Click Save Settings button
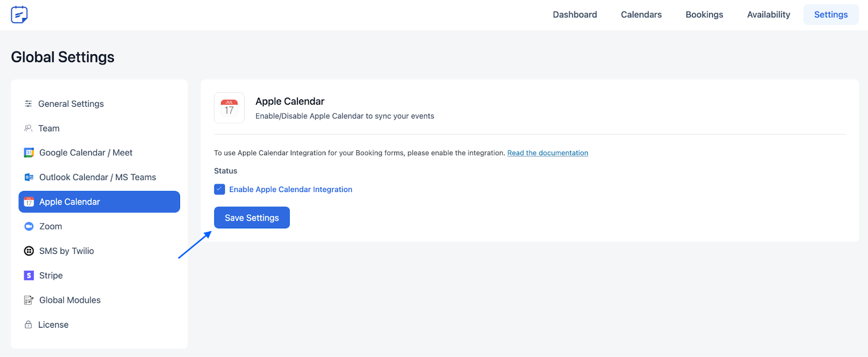Image resolution: width=868 pixels, height=357 pixels. 252,218
